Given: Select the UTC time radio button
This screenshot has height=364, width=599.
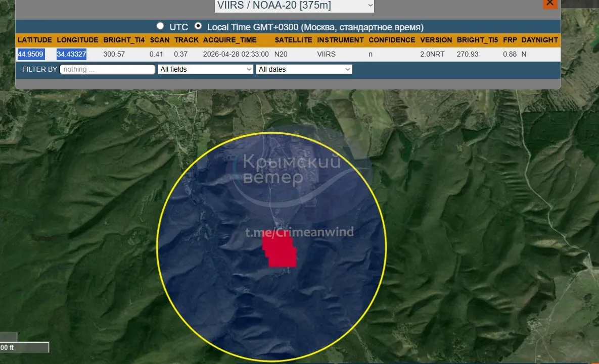Looking at the screenshot, I should pyautogui.click(x=160, y=26).
